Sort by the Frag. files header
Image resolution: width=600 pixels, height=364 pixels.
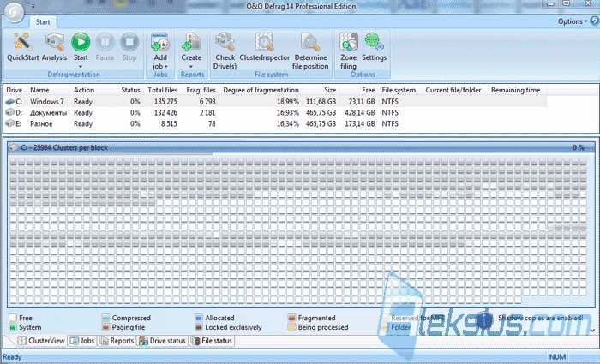pos(201,90)
